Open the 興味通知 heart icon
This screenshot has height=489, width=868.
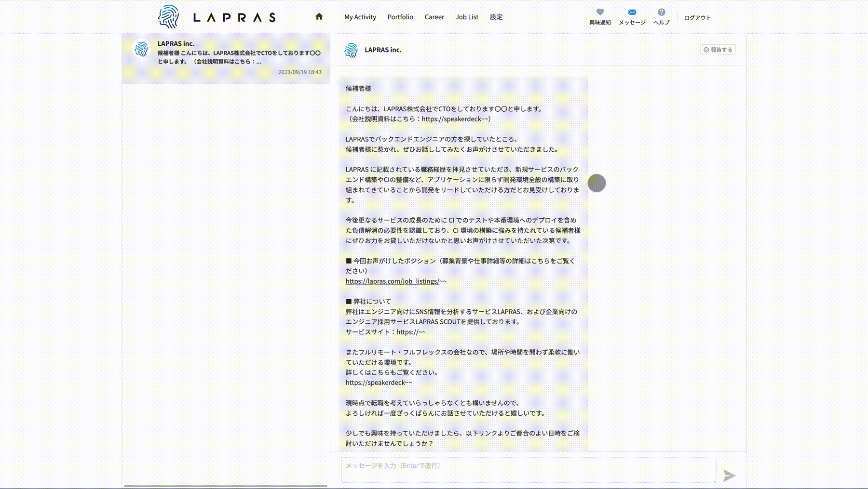(600, 12)
